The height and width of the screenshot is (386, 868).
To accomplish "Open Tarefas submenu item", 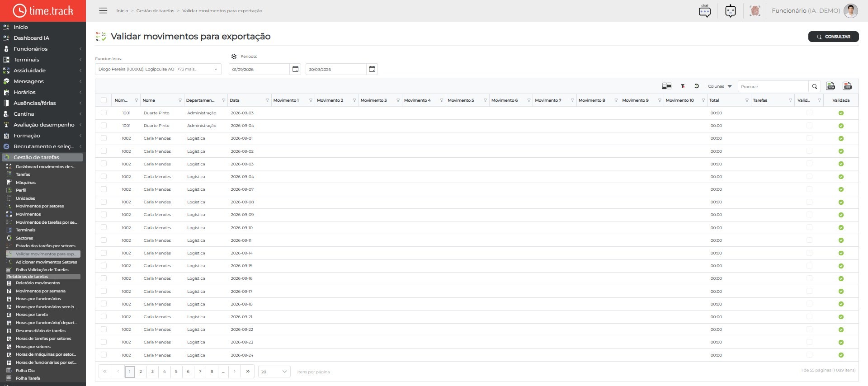I will [x=23, y=174].
